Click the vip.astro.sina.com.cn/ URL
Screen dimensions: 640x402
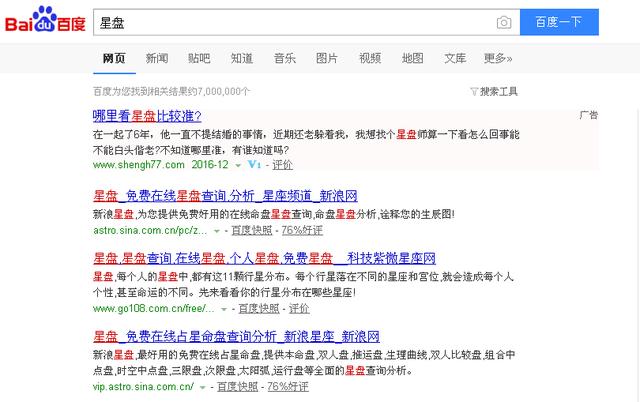(x=143, y=386)
